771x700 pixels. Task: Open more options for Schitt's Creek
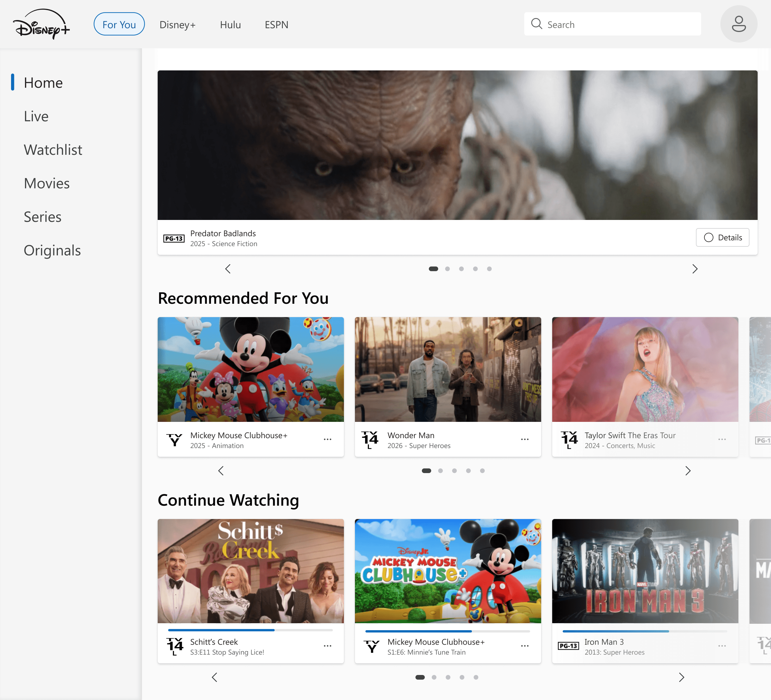[x=327, y=646]
